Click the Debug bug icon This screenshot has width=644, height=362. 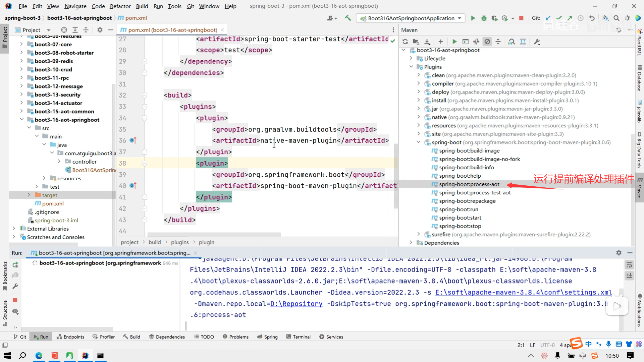484,18
